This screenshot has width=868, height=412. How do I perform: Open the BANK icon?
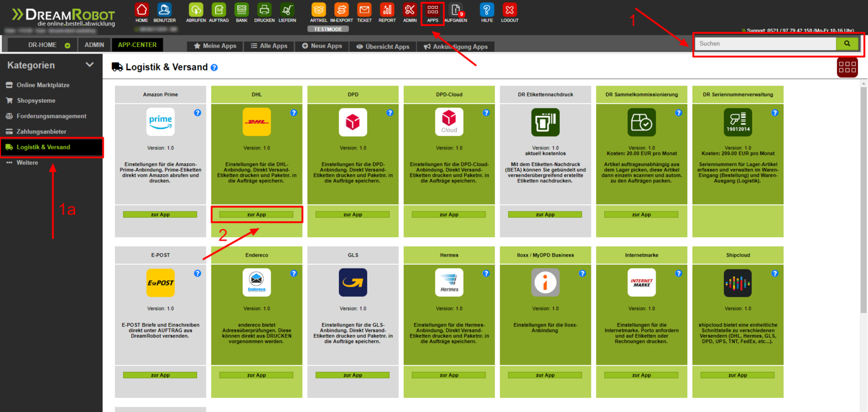coord(241,10)
